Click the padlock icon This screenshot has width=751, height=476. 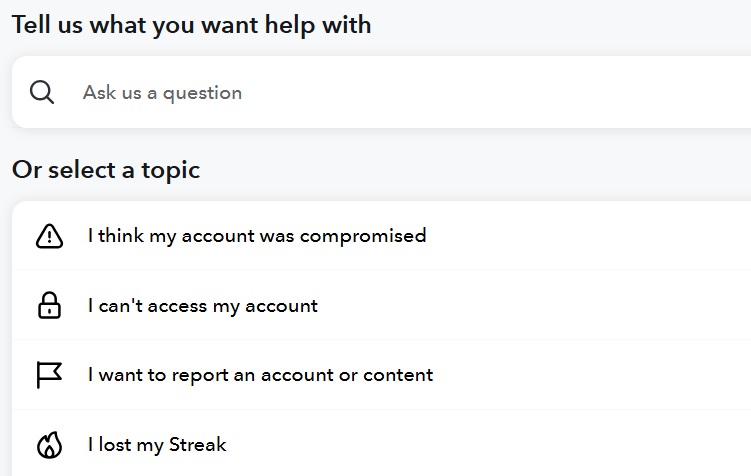point(48,306)
